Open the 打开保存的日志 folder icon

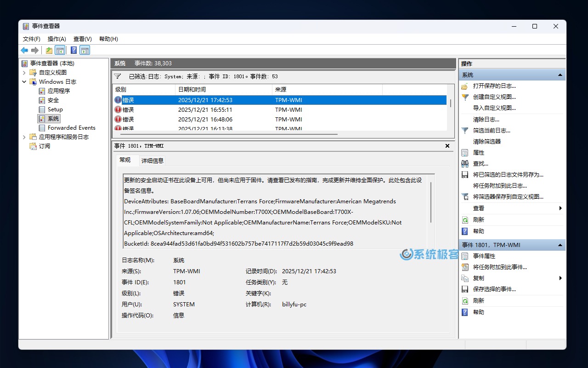[x=465, y=86]
